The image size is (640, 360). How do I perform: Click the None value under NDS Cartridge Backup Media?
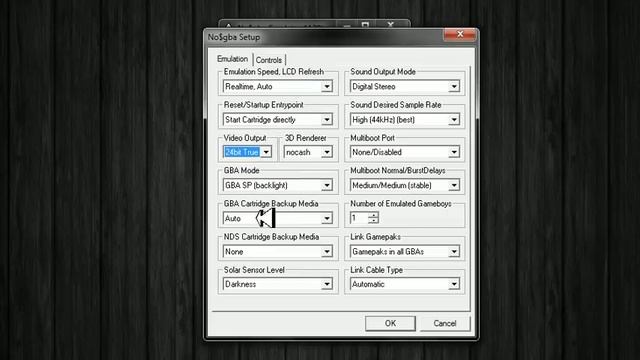234,251
